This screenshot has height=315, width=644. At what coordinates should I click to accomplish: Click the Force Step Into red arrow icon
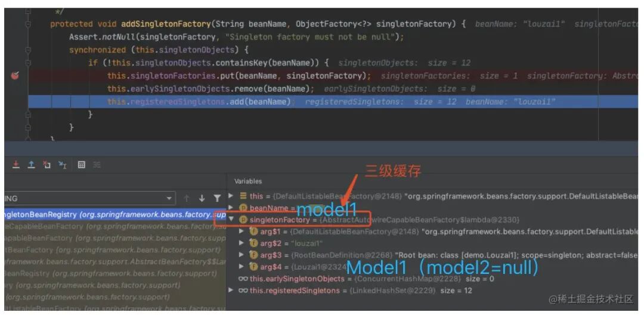16,165
